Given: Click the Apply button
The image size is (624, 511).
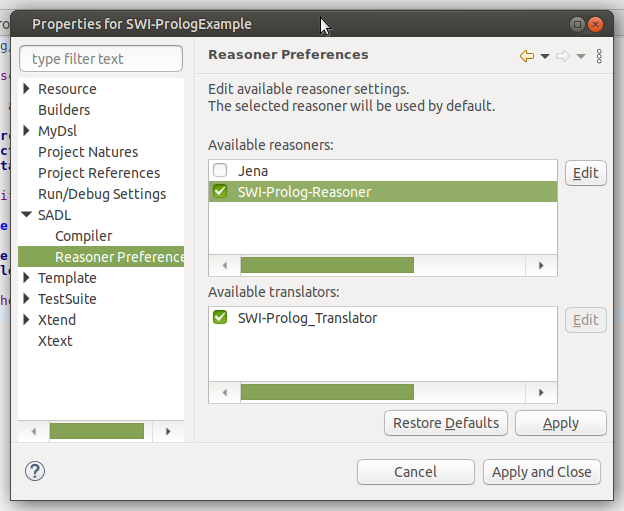Looking at the screenshot, I should (561, 423).
